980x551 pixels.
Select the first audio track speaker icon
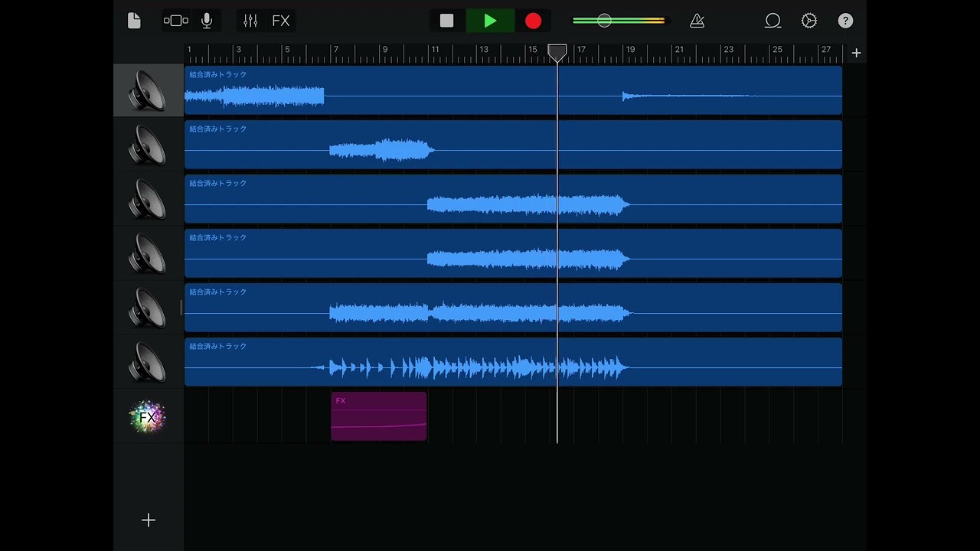pos(148,90)
